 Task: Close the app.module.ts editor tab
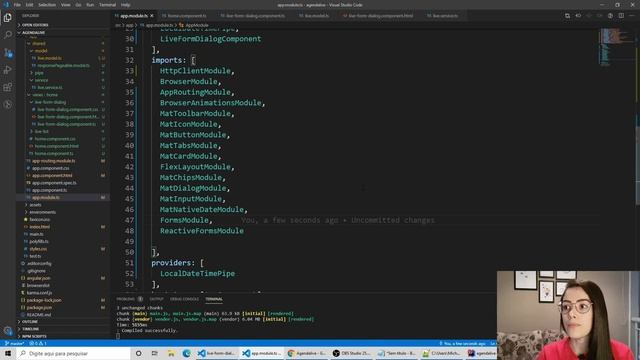click(x=152, y=16)
